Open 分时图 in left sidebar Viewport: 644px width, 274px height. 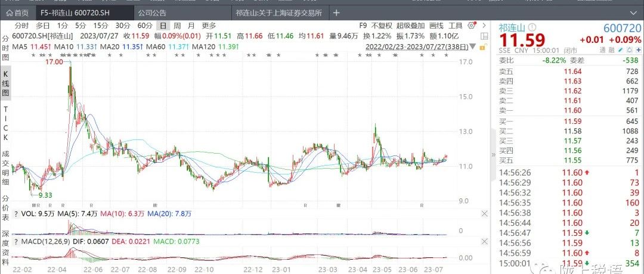(x=6, y=49)
